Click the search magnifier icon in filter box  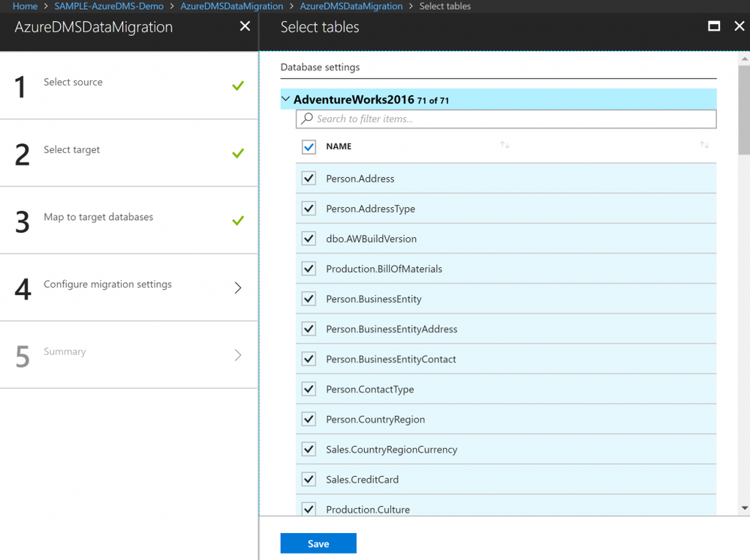point(306,118)
